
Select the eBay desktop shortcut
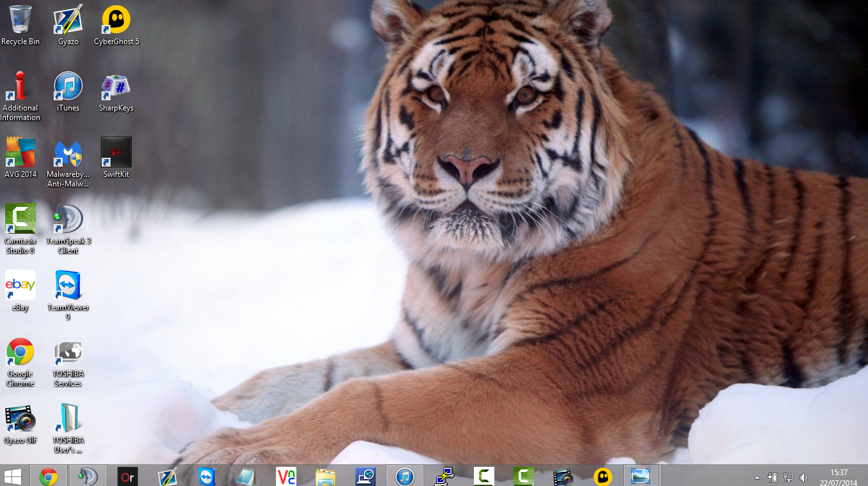click(20, 291)
